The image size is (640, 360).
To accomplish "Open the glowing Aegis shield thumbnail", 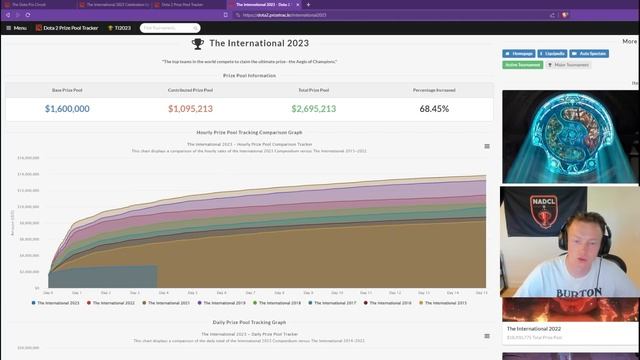I will coord(570,136).
